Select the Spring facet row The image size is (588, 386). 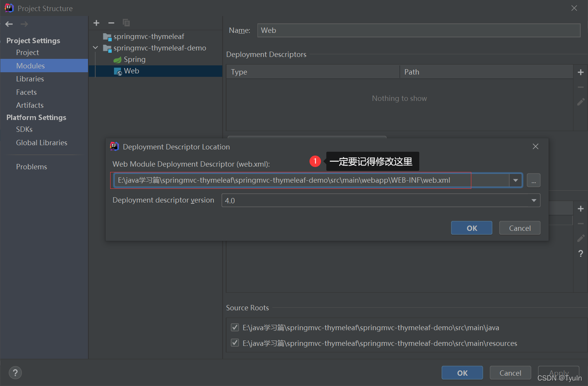[x=155, y=60]
